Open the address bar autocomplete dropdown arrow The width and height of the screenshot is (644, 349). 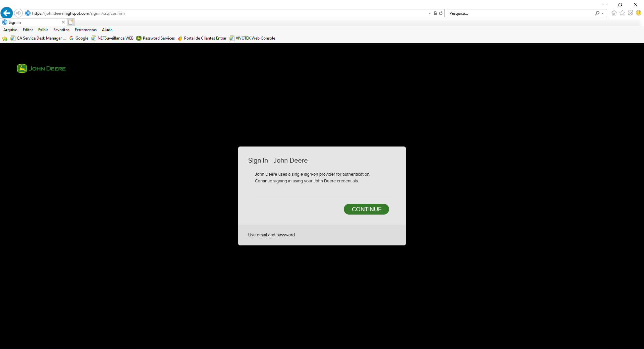tap(430, 13)
